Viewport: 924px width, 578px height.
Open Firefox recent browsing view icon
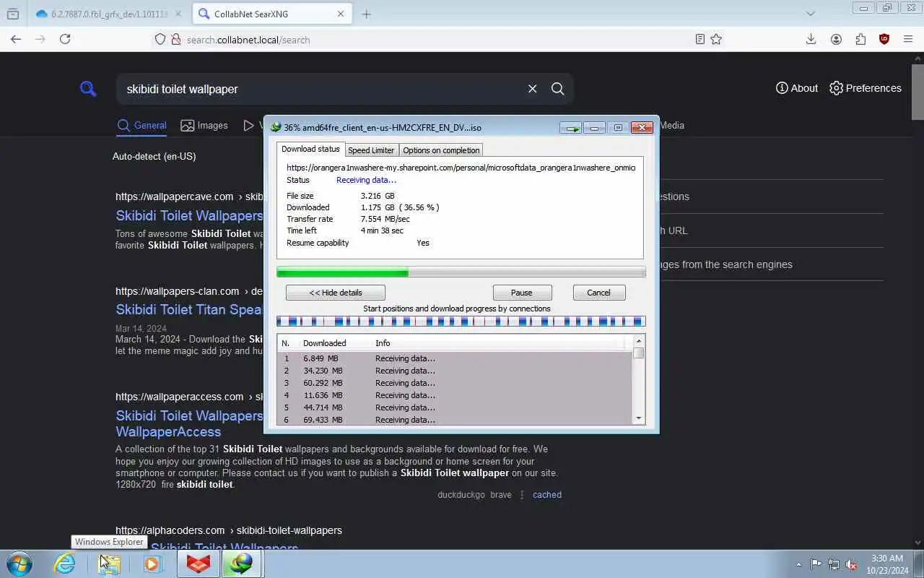13,14
